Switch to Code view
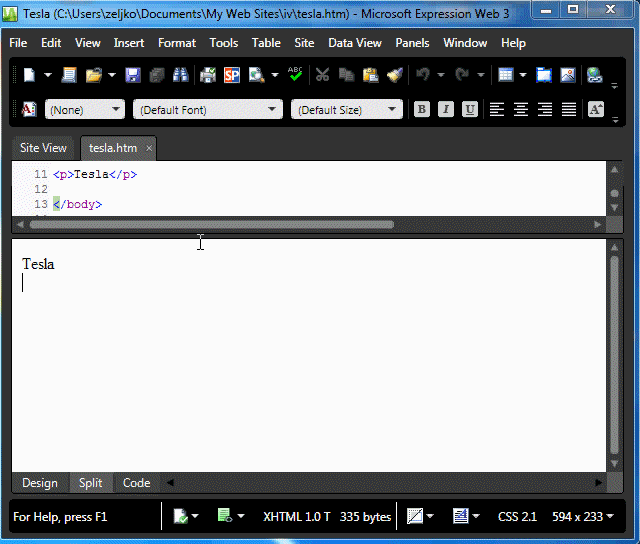The width and height of the screenshot is (640, 544). pos(136,483)
